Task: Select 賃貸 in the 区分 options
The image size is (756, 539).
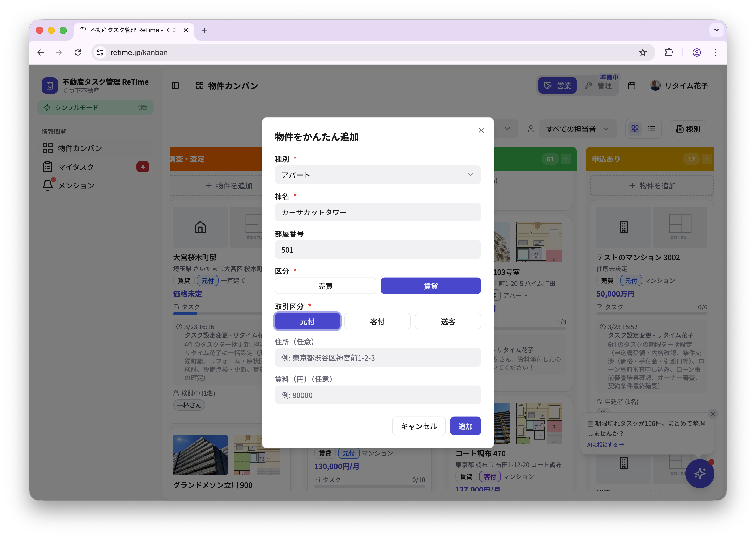Action: tap(430, 286)
